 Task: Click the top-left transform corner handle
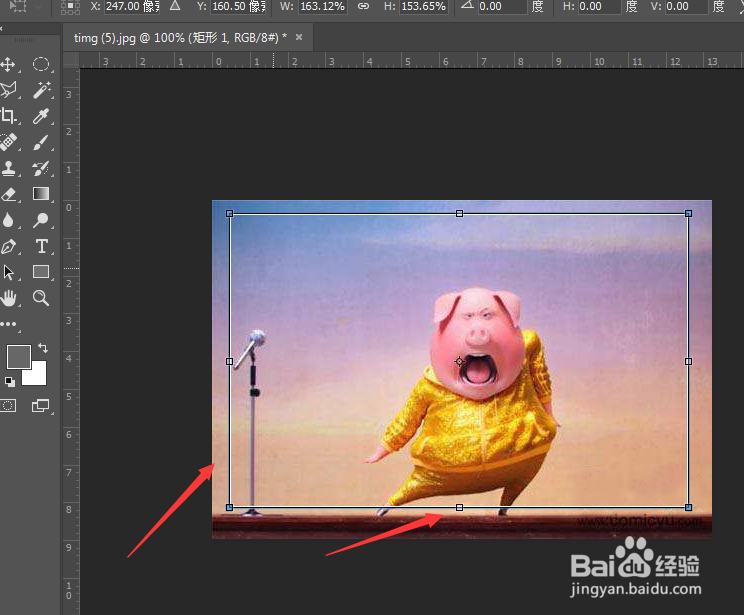(x=230, y=214)
